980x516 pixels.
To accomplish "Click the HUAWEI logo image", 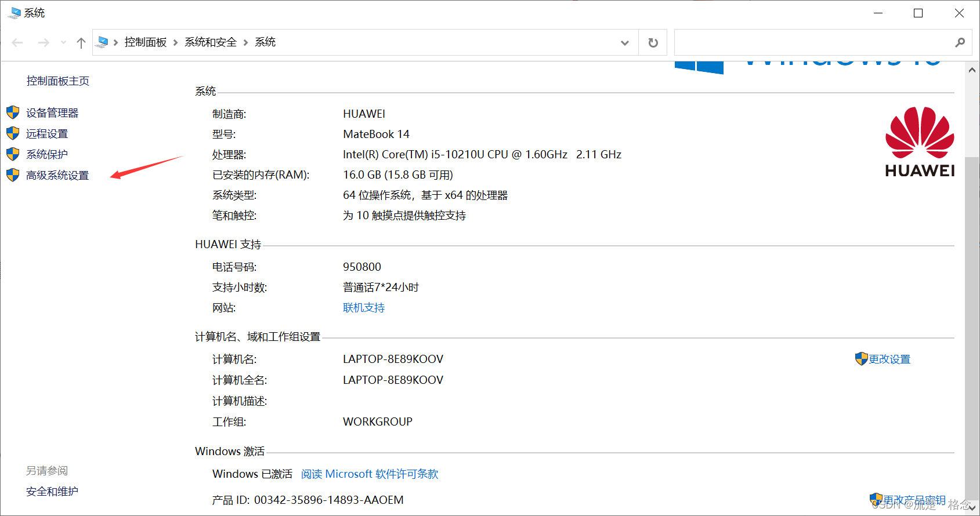I will 920,141.
